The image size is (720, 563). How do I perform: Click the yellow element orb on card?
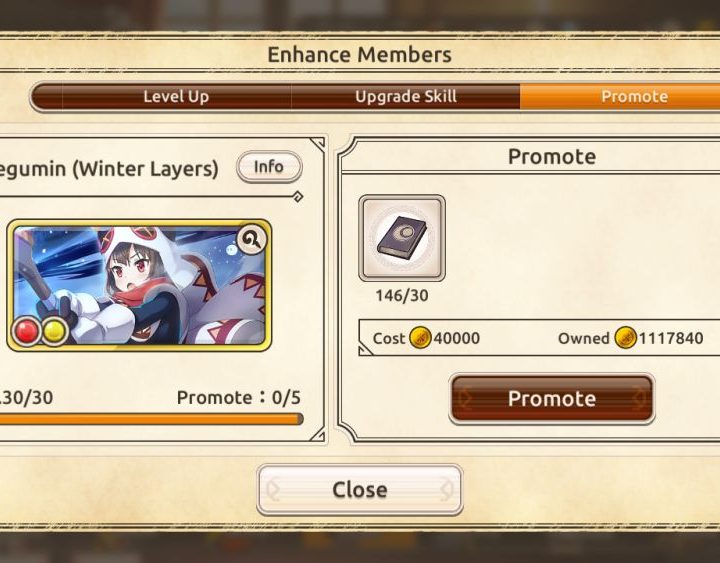[55, 331]
